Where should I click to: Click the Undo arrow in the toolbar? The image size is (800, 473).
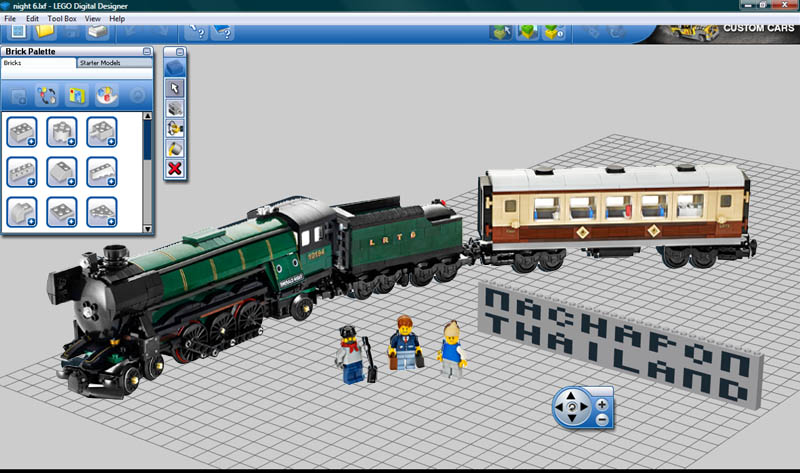pos(132,32)
